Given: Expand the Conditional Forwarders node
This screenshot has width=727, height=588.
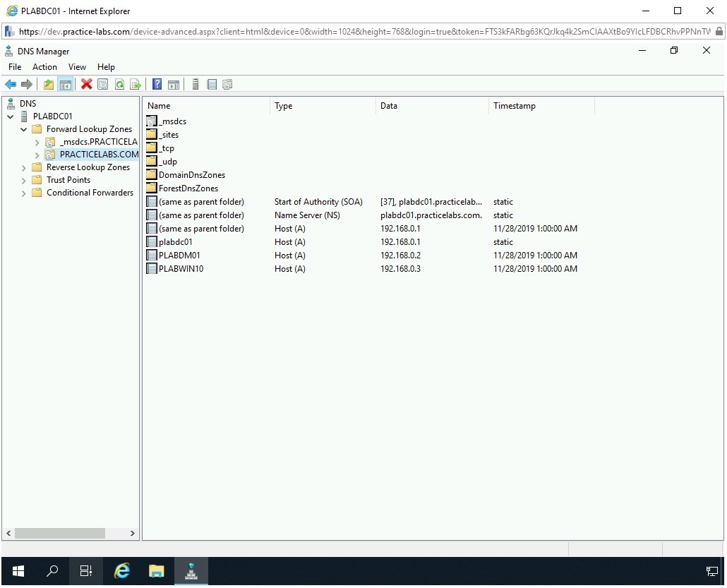Looking at the screenshot, I should (24, 193).
